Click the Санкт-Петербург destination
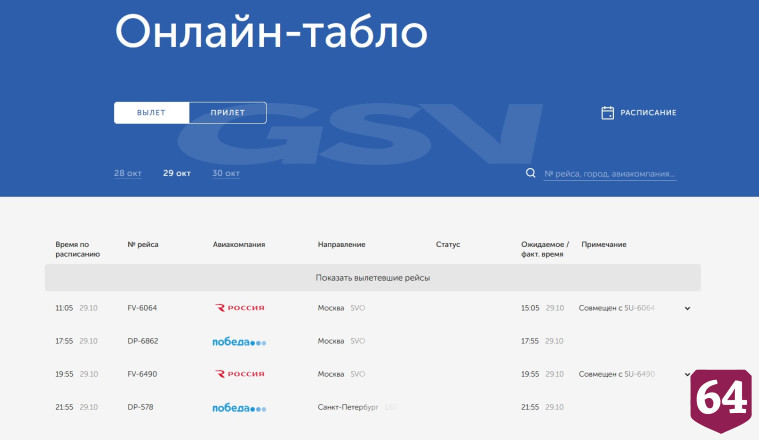759x440 pixels. click(348, 408)
